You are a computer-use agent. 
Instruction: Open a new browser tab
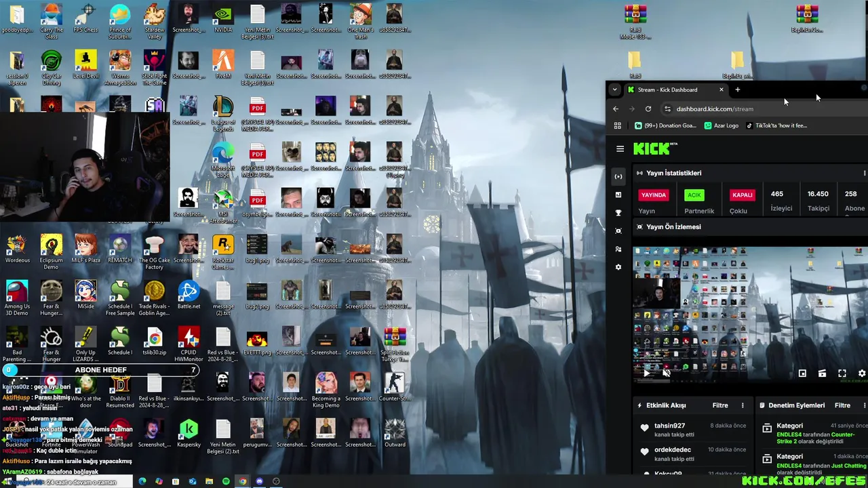(x=737, y=89)
